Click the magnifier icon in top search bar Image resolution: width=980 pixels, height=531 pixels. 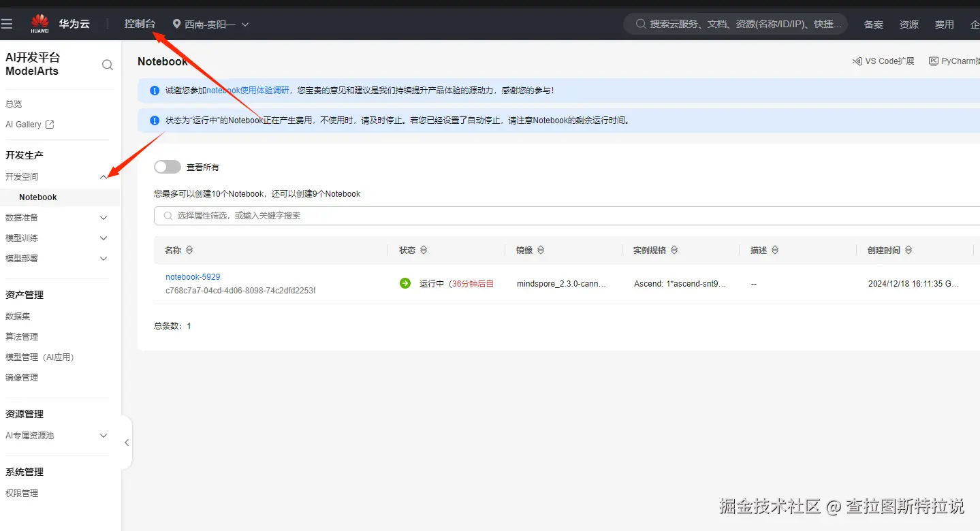640,24
